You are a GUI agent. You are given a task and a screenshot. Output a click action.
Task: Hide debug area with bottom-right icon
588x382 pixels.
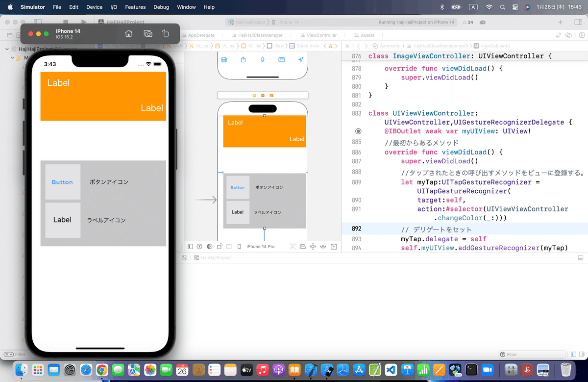point(580,257)
